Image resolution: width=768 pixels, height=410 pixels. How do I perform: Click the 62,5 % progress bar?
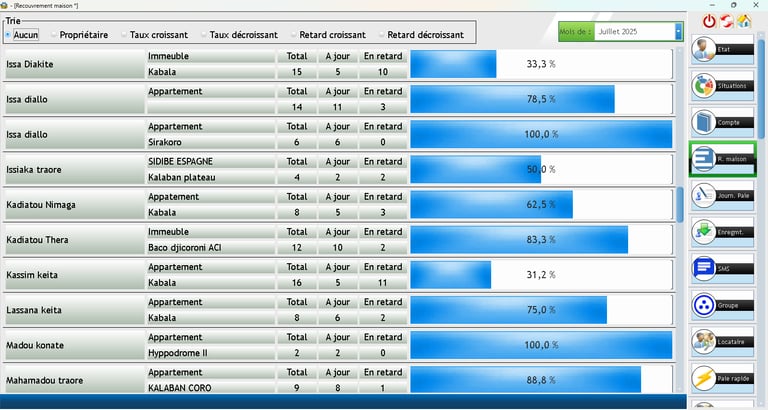(541, 204)
